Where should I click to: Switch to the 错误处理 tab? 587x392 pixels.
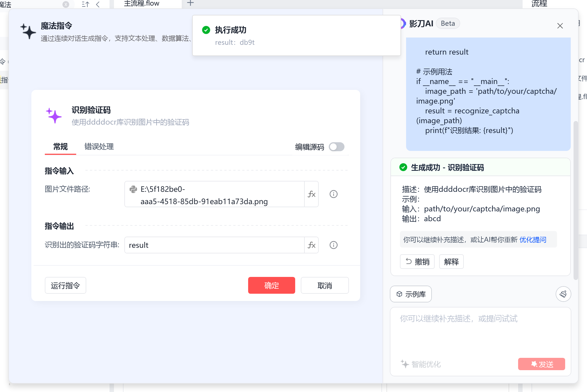99,146
